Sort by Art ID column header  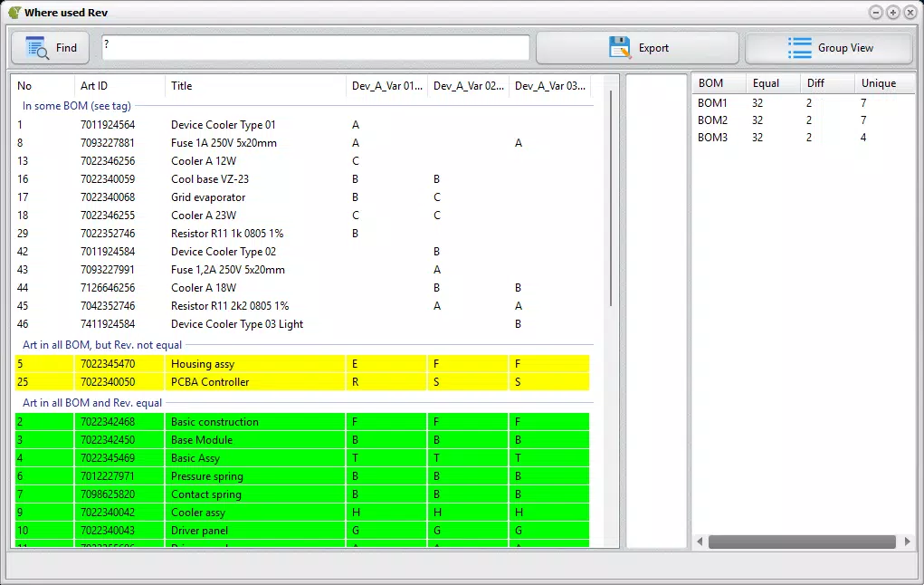pyautogui.click(x=119, y=85)
